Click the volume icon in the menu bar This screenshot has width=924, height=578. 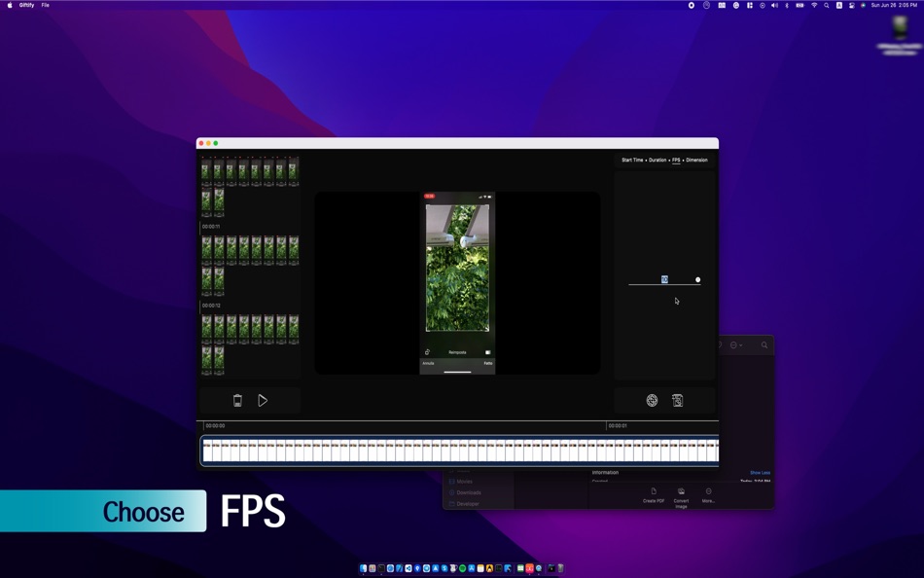(x=774, y=5)
